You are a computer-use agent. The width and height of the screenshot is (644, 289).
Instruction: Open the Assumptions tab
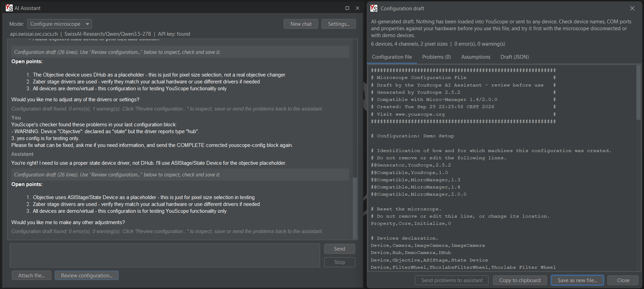(x=475, y=57)
